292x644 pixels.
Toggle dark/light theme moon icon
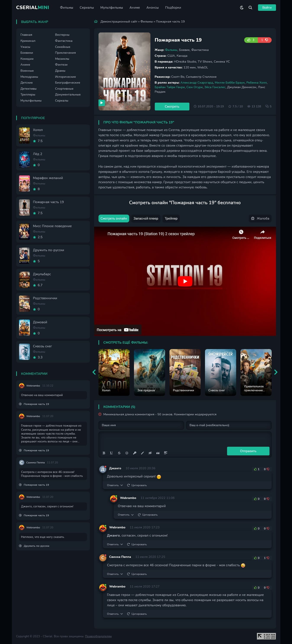[242, 8]
